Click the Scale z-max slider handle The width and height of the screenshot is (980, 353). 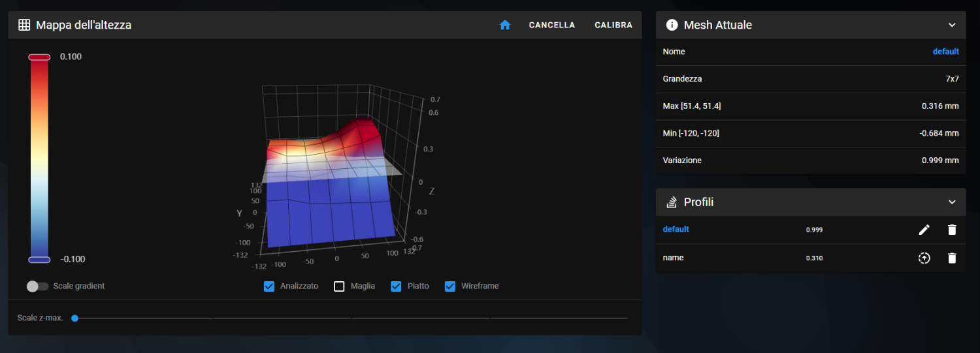click(x=75, y=318)
